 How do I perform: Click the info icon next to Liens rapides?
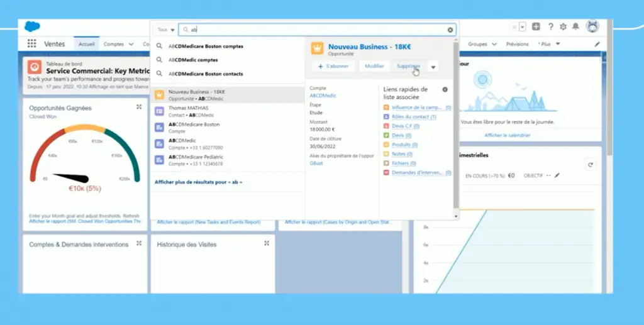tap(445, 89)
